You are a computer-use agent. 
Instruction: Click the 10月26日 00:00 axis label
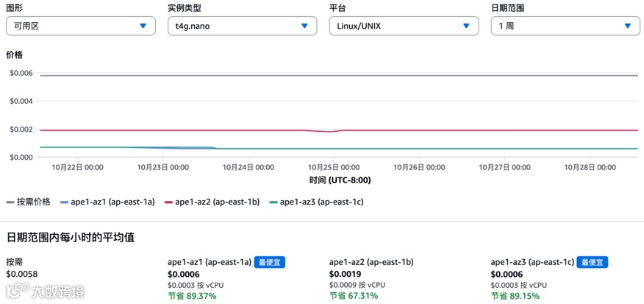[x=419, y=167]
